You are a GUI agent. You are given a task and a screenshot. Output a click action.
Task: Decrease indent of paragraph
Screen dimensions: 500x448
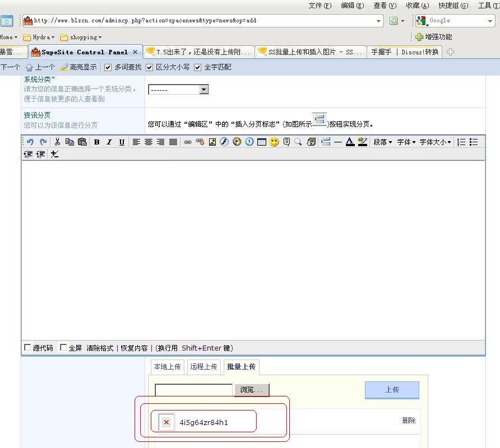[x=28, y=155]
